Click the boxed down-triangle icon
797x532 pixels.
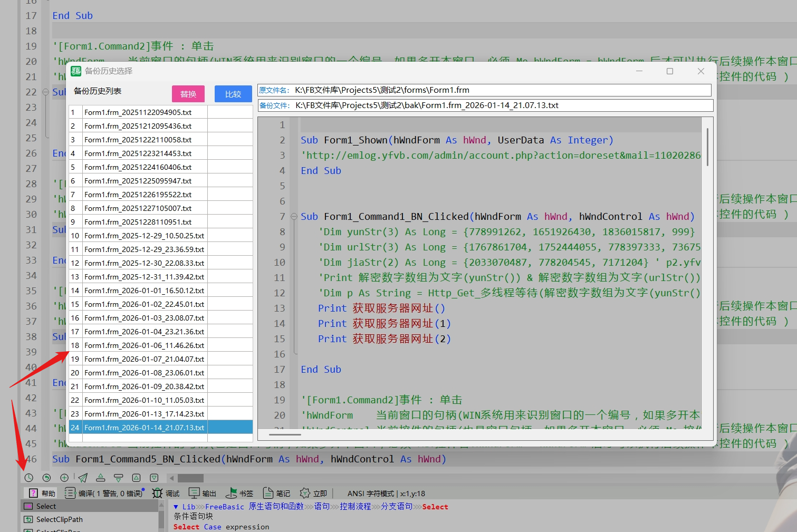(154, 478)
